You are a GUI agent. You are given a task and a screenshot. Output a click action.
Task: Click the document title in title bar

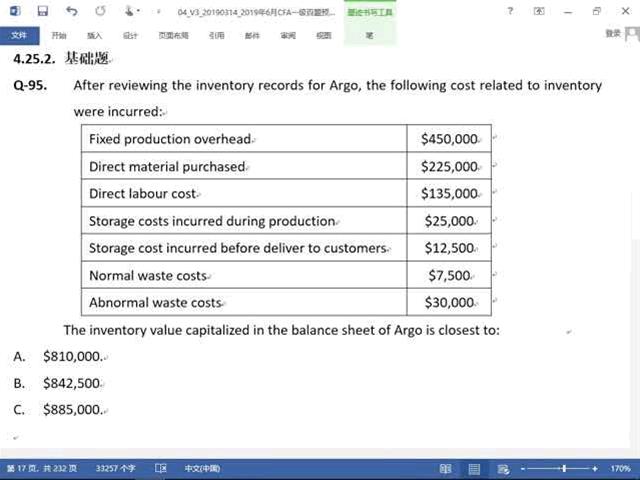[x=256, y=12]
